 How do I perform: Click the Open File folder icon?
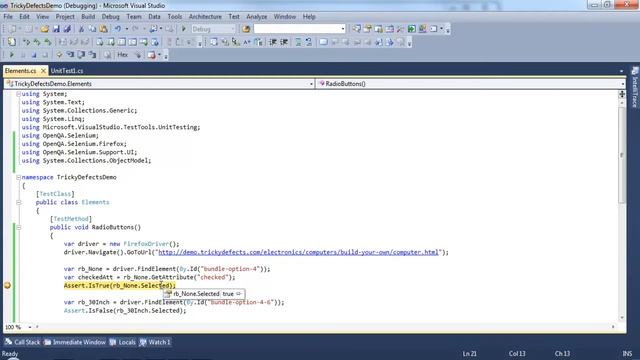[44, 29]
